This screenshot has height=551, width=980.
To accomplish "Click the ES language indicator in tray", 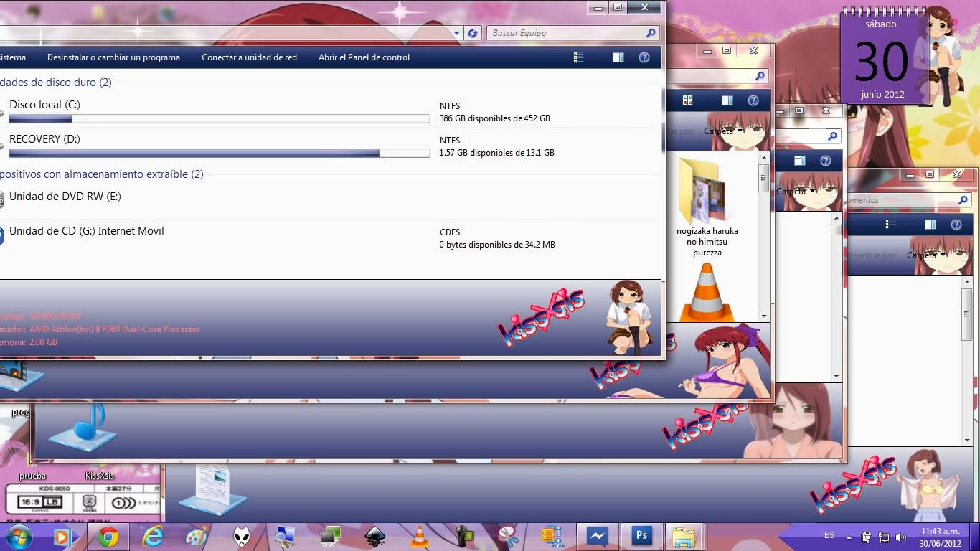I will pos(829,535).
